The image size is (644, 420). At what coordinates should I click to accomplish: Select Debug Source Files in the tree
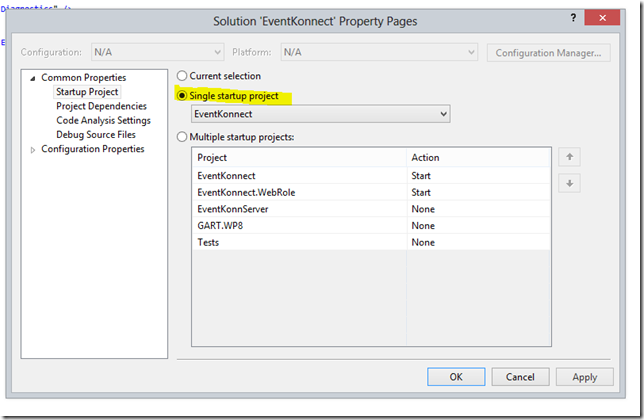click(x=96, y=134)
